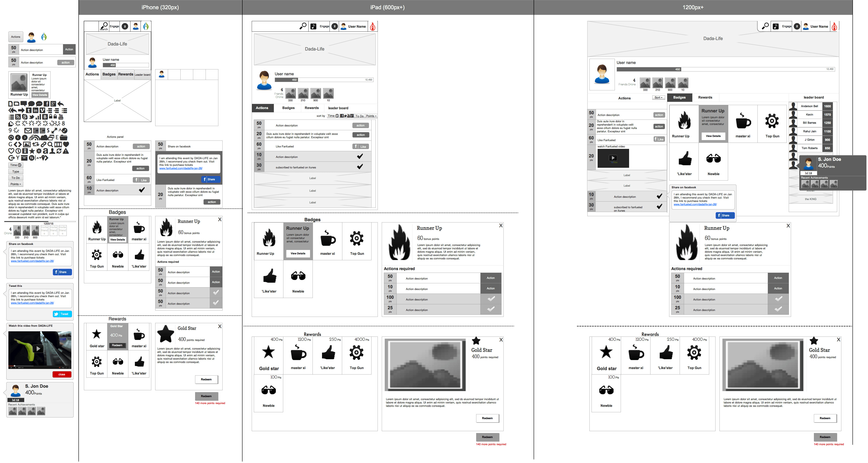Click the user avatar icon in iPhone header
This screenshot has height=463, width=868.
[x=136, y=26]
